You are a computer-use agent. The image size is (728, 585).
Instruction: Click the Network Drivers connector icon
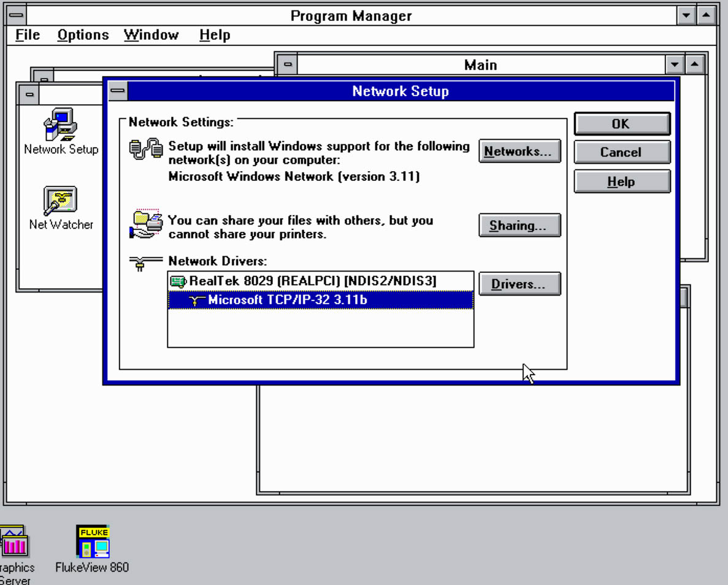point(146,263)
